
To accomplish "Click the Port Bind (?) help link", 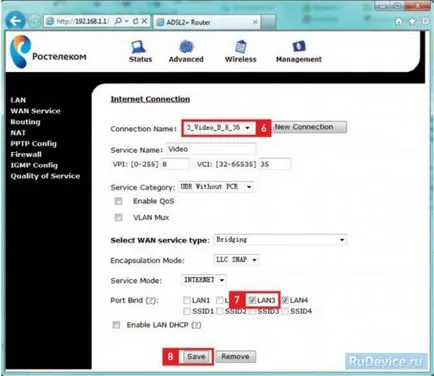I will pos(151,301).
